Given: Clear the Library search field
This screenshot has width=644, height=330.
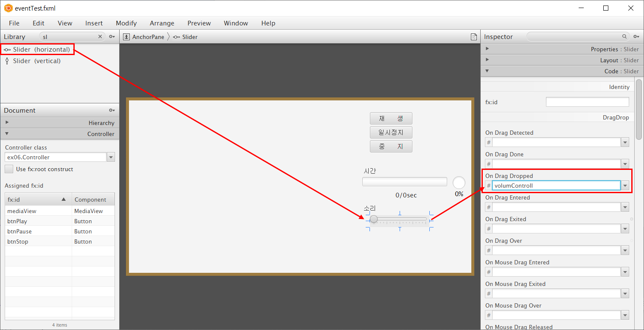Looking at the screenshot, I should [100, 37].
